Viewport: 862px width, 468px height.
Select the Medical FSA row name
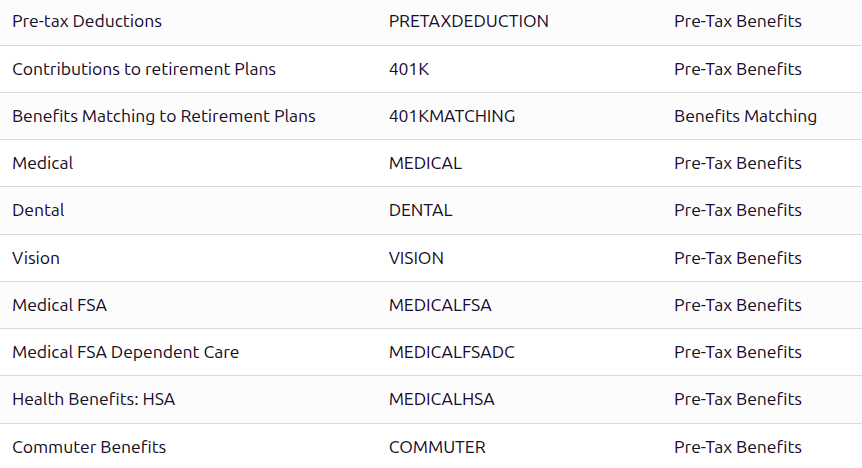click(x=59, y=305)
